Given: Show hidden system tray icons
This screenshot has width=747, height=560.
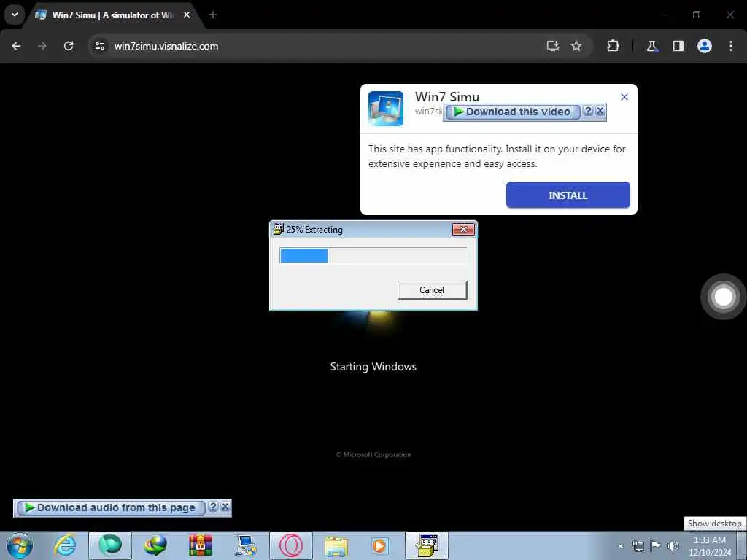Looking at the screenshot, I should coord(620,546).
